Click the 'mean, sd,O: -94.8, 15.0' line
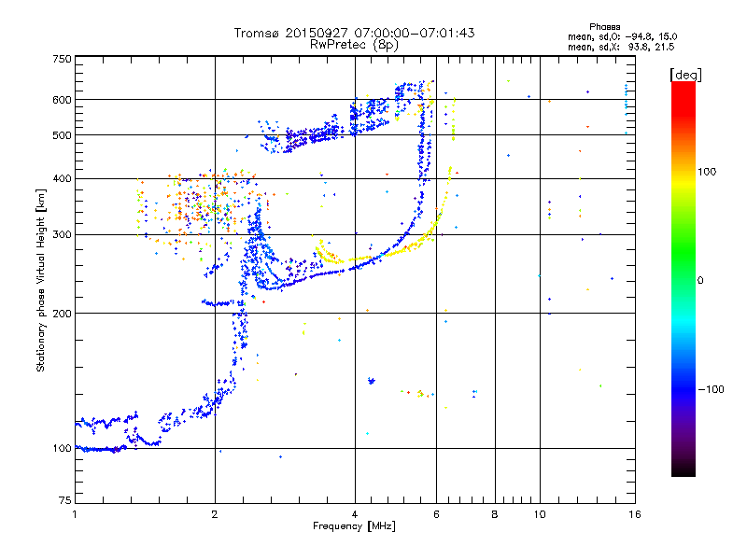This screenshot has height=560, width=747. click(622, 36)
